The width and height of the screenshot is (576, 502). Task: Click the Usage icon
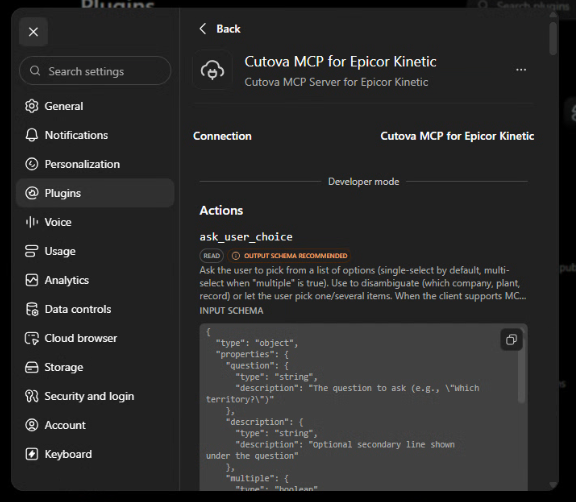tap(32, 251)
